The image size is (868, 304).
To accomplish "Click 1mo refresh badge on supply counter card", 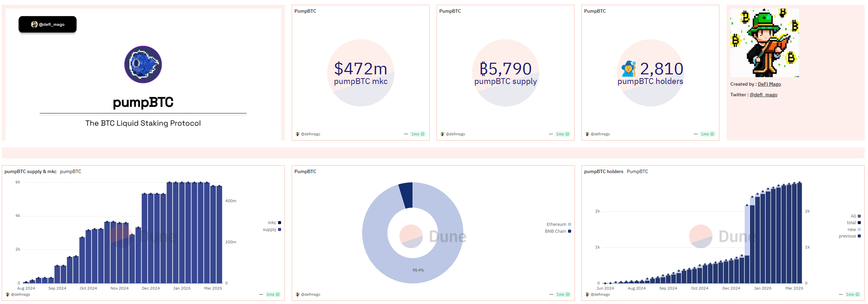I will [x=563, y=134].
